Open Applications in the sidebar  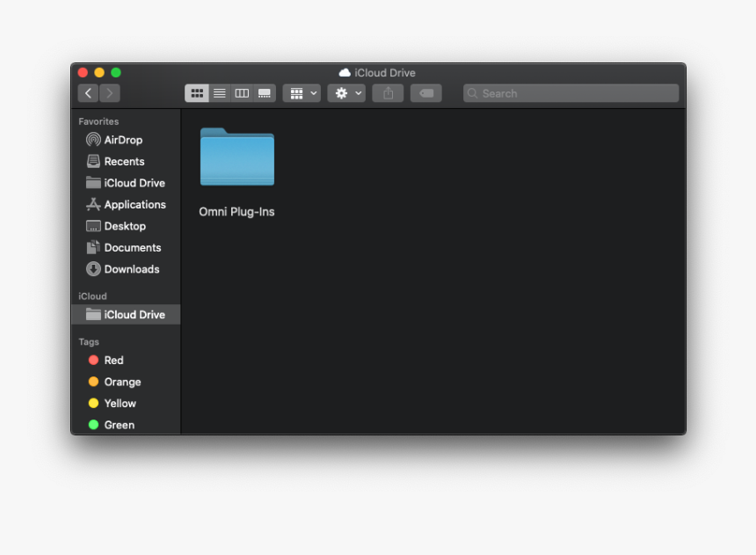(x=127, y=205)
